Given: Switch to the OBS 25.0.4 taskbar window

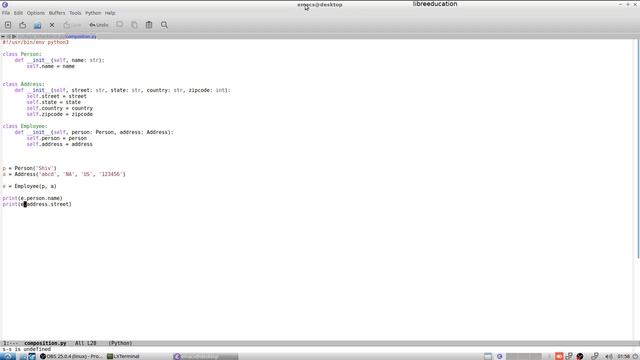Looking at the screenshot, I should click(71, 356).
